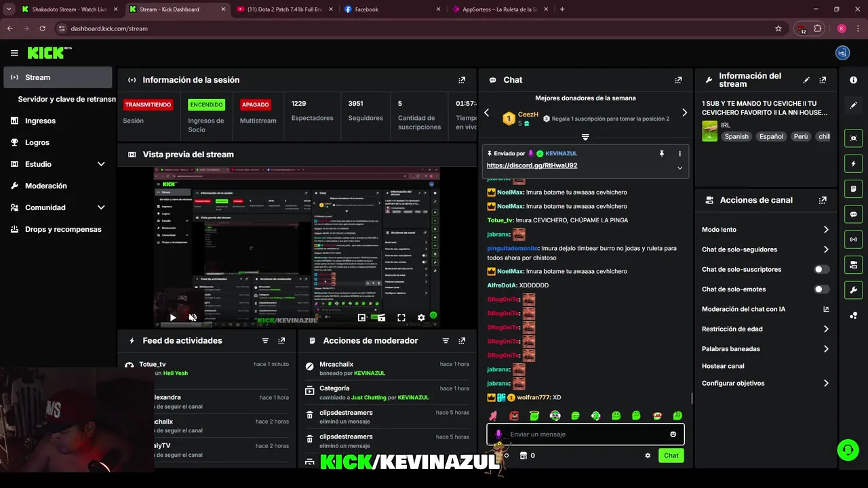Open the discord.gg/RtHwaU92 link
This screenshot has height=488, width=868.
point(532,165)
